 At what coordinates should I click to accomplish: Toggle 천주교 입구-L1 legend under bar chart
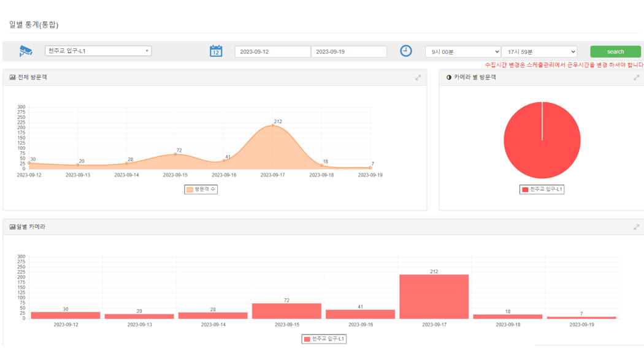324,339
